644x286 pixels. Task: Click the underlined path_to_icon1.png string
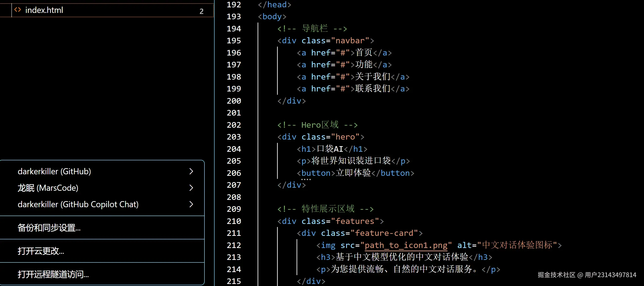point(405,245)
